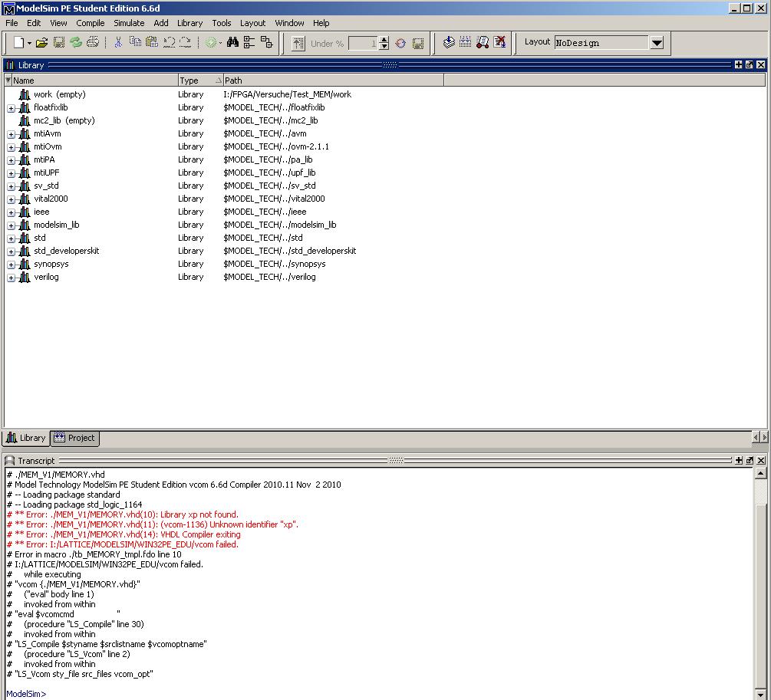Click the Under % value field
This screenshot has height=700, width=771.
362,43
